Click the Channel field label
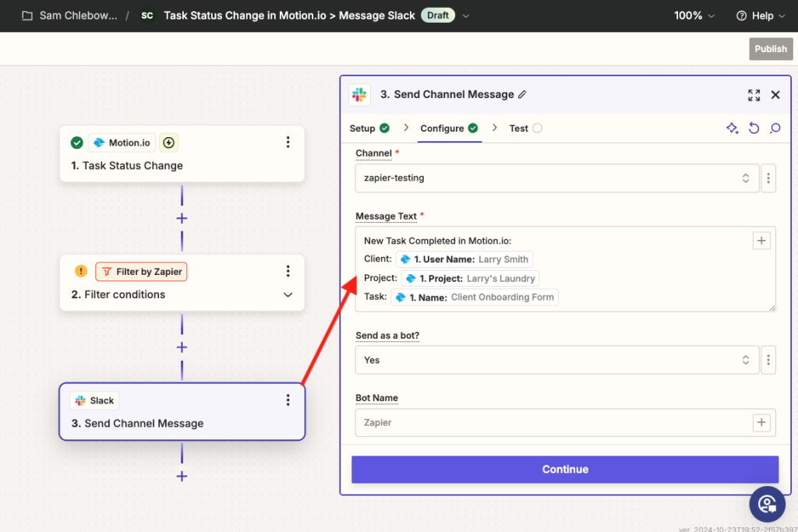Image resolution: width=798 pixels, height=532 pixels. click(373, 153)
